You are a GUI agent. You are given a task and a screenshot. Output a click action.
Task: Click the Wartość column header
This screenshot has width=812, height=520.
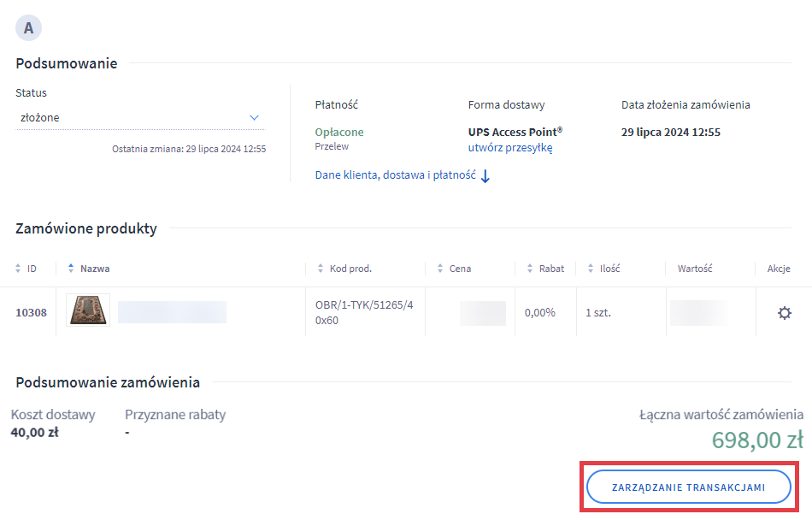[695, 269]
